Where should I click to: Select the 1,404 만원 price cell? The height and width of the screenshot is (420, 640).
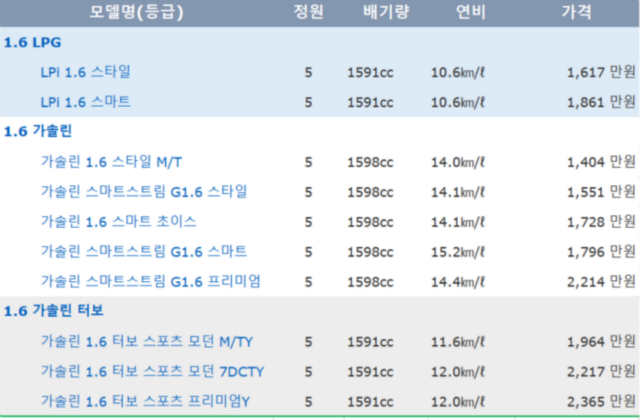click(601, 162)
